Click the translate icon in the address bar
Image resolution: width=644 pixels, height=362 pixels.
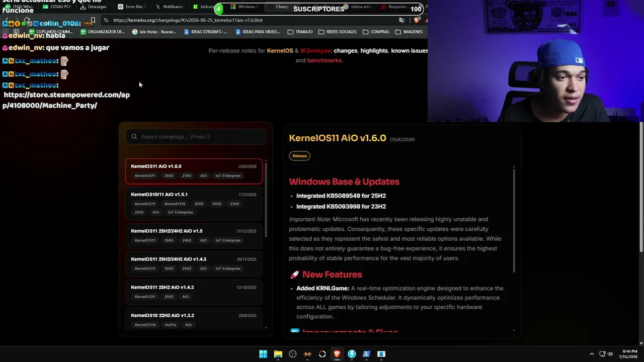tap(401, 20)
